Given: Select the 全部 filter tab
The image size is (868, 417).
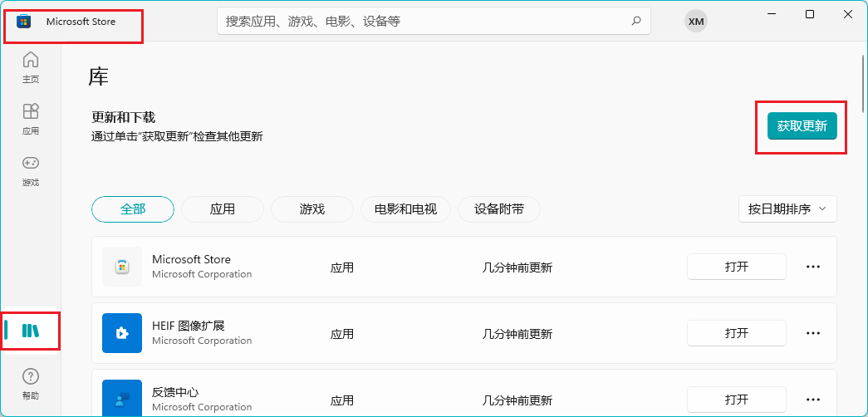Looking at the screenshot, I should tap(133, 209).
